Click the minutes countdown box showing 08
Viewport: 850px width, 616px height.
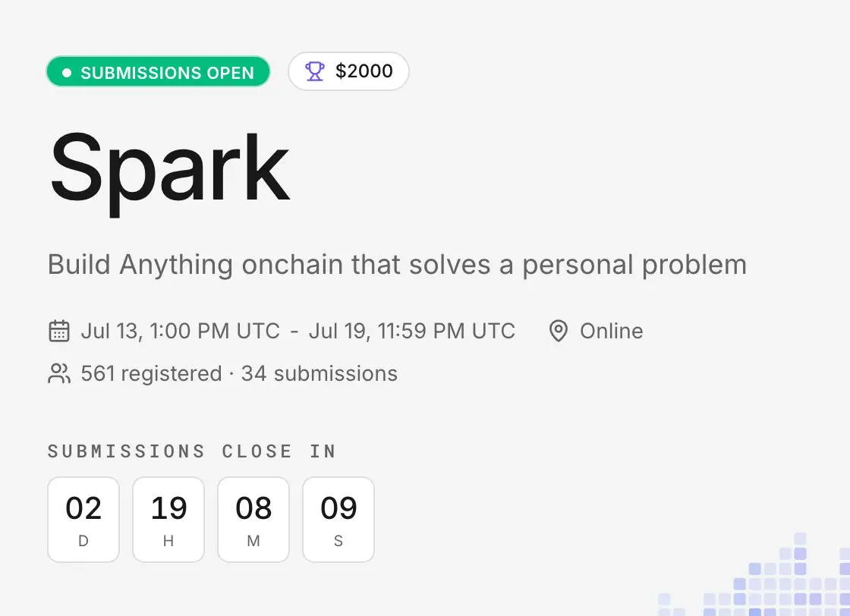click(x=253, y=520)
